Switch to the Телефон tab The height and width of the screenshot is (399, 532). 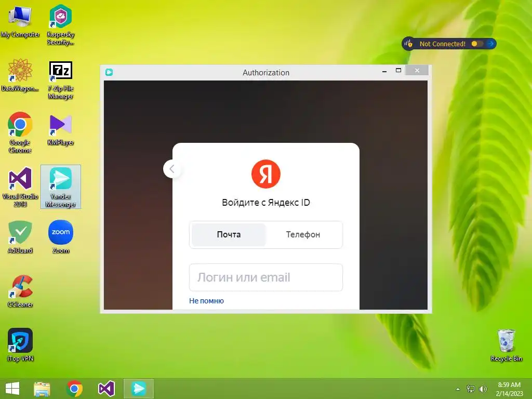303,234
